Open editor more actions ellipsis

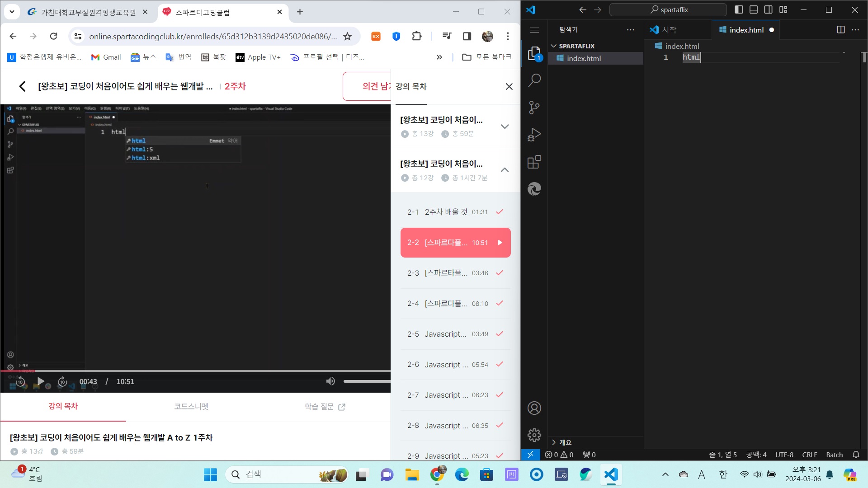[855, 30]
